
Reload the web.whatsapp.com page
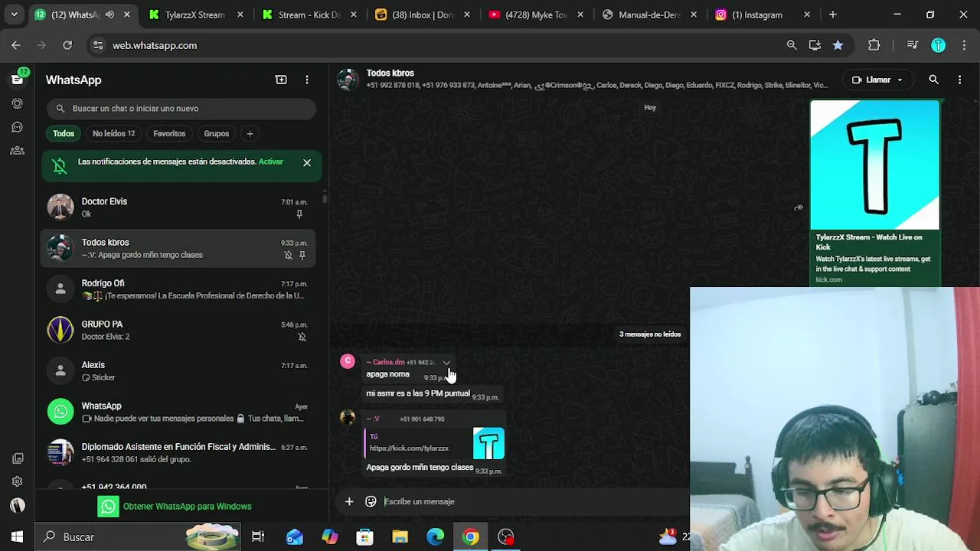click(x=67, y=45)
